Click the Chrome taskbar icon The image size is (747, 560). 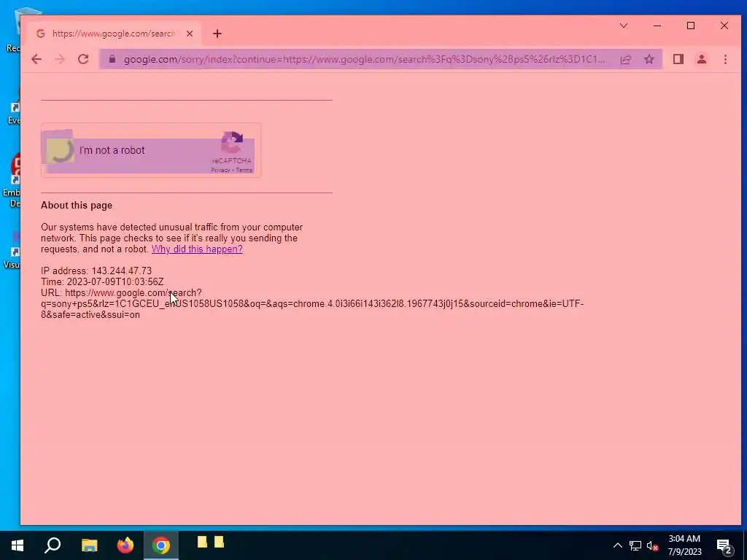pos(161,545)
